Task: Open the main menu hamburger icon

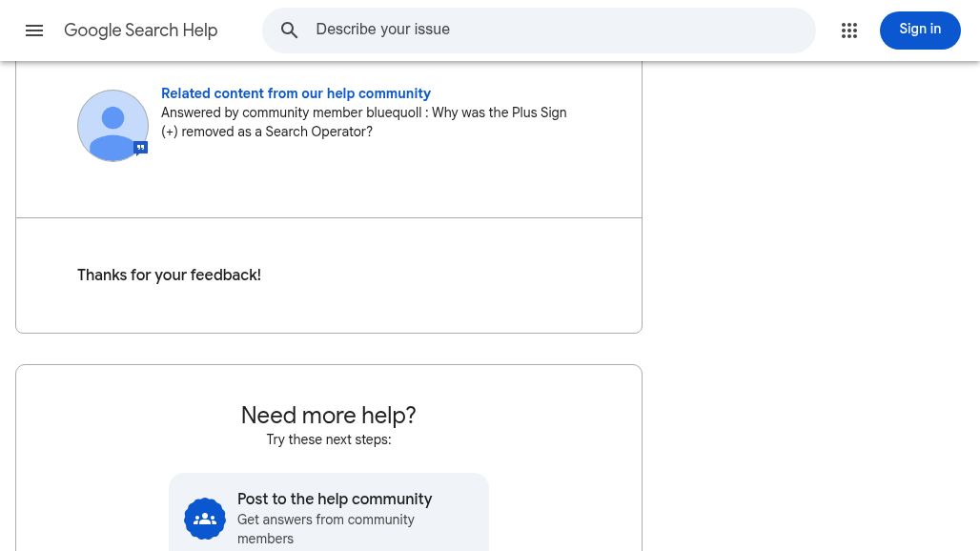Action: 34,31
